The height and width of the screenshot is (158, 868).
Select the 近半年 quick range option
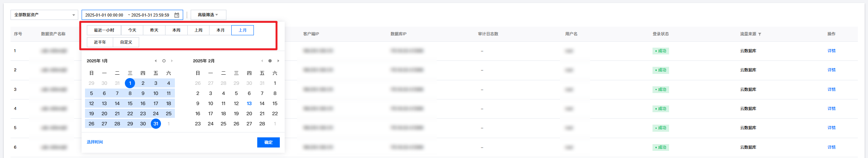100,42
